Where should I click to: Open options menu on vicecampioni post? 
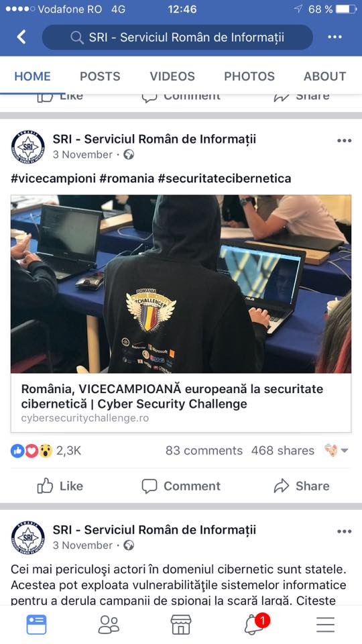[344, 140]
